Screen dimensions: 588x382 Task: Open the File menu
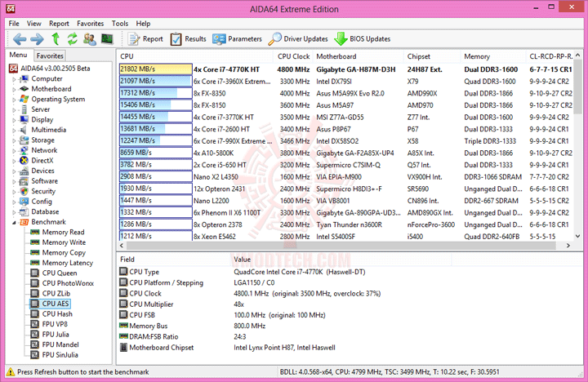(x=14, y=23)
